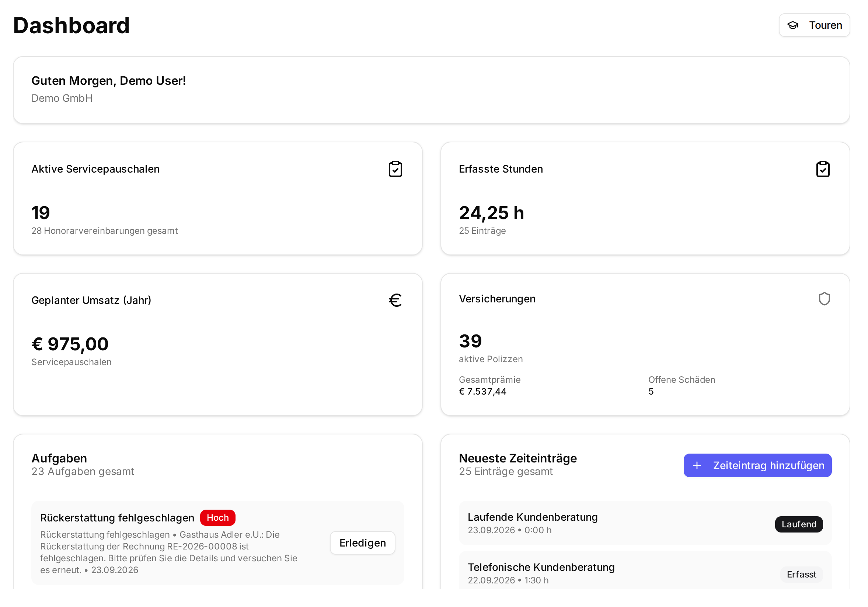Click the aktive Polizzen label
868x607 pixels.
pos(491,359)
